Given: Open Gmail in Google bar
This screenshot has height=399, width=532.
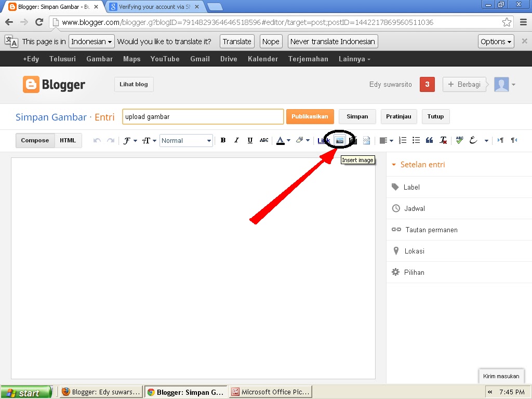Looking at the screenshot, I should (x=200, y=59).
